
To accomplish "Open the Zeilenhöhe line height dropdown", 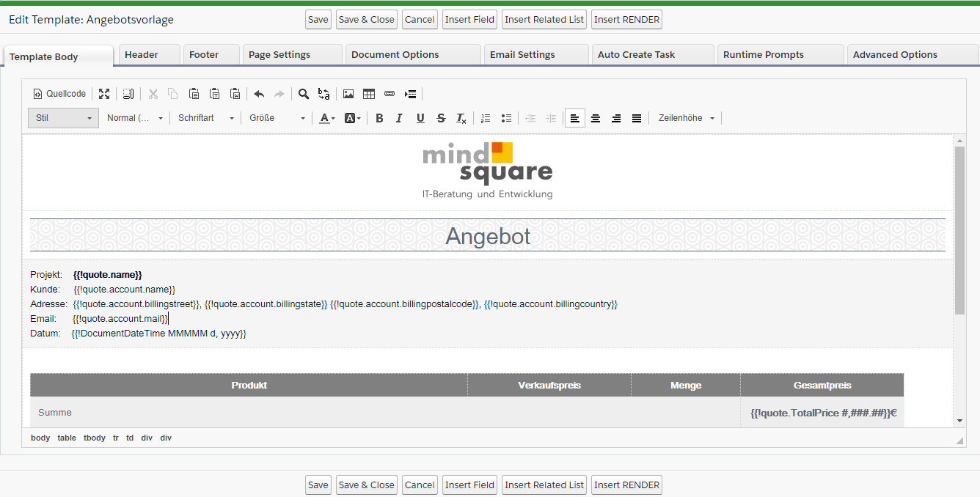I will pos(687,118).
